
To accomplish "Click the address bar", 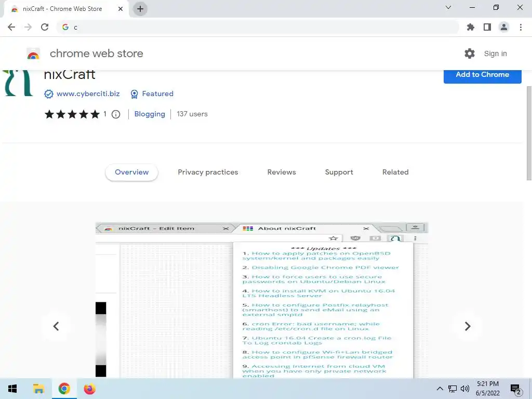I will [x=258, y=27].
